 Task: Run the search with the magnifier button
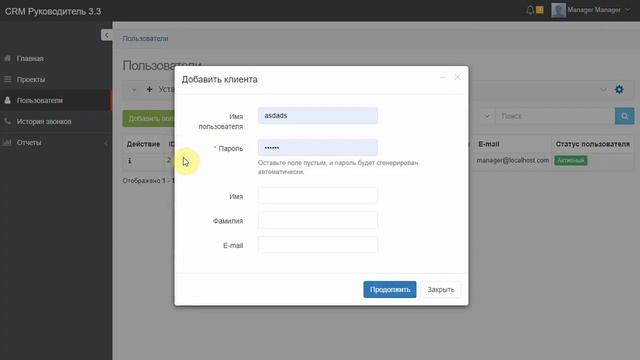tap(624, 116)
